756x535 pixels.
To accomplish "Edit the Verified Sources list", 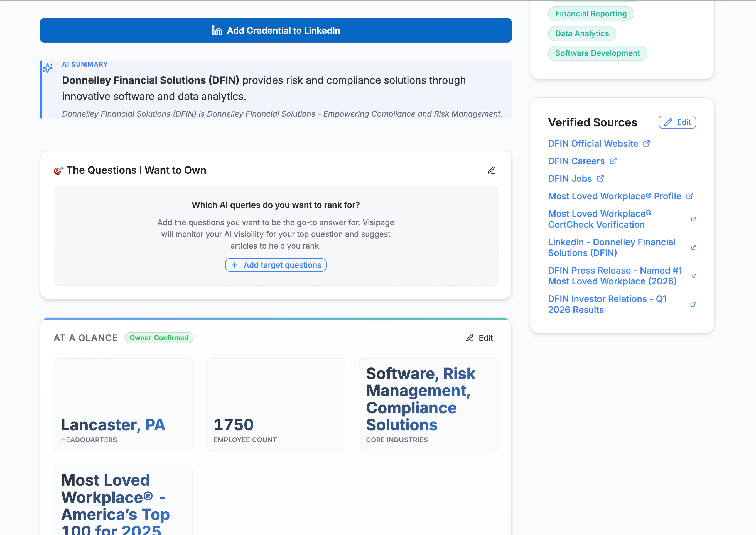I will (677, 122).
